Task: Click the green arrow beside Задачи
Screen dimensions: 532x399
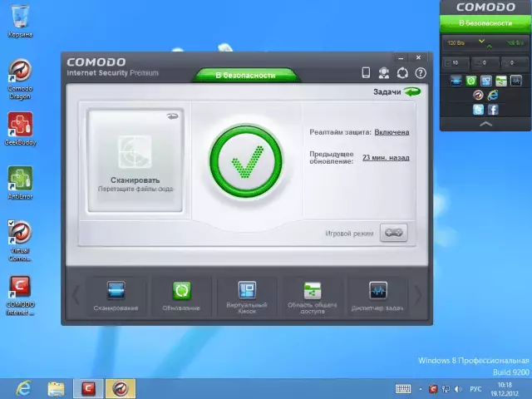Action: [412, 91]
